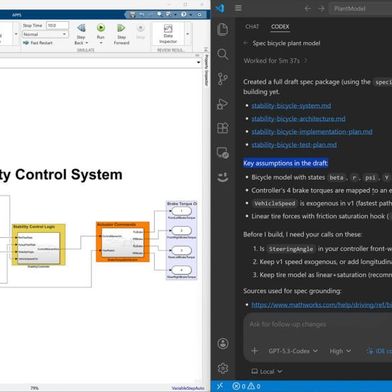Click back arrow beside Spec bicycle plant model
The image size is (392, 392).
click(x=246, y=43)
